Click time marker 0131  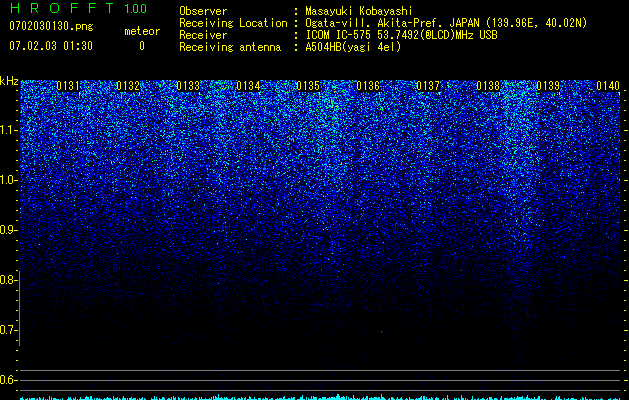click(x=68, y=86)
